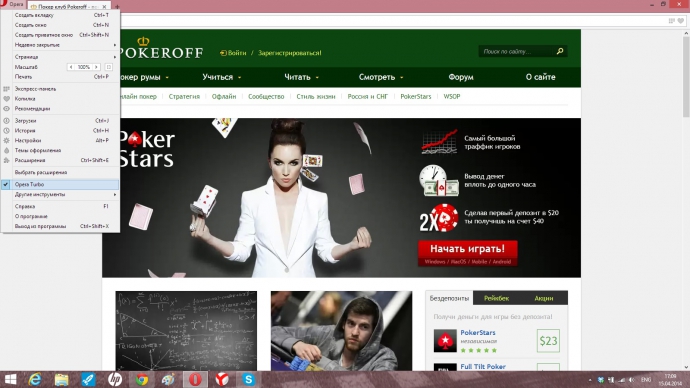
Task: Open Yandex browser from the taskbar
Action: (222, 379)
